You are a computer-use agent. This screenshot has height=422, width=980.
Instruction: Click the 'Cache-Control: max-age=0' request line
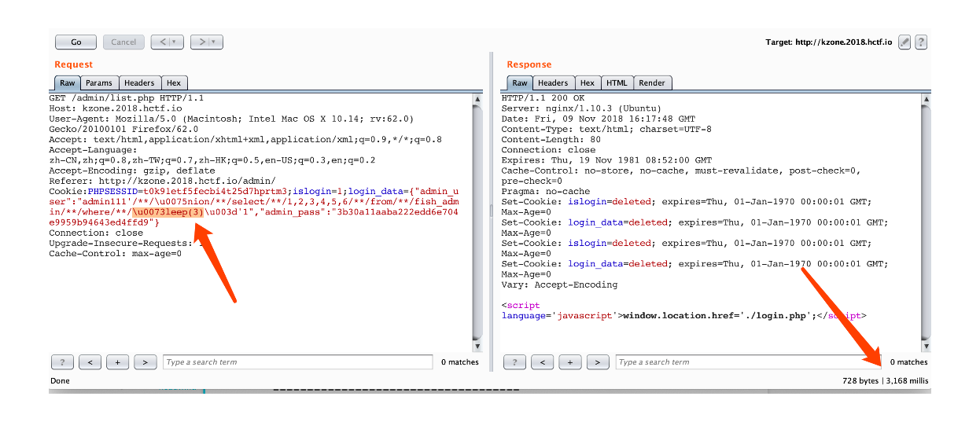tap(115, 253)
